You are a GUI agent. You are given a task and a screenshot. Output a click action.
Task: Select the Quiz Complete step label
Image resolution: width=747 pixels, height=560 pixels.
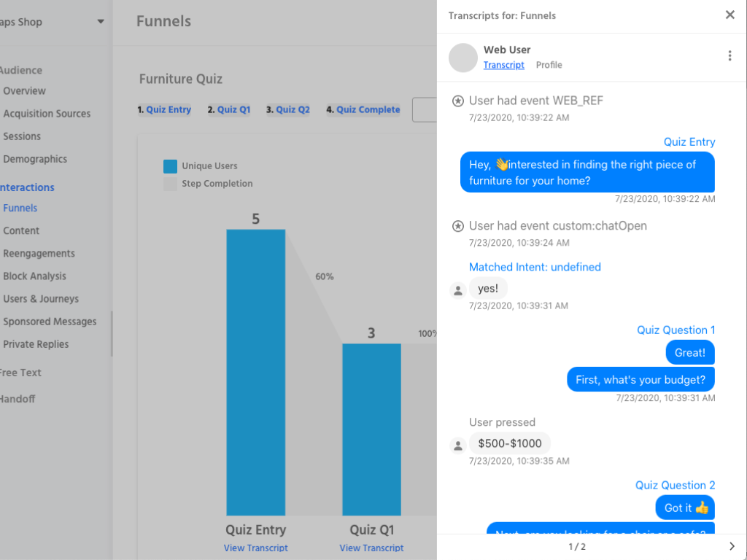[368, 109]
